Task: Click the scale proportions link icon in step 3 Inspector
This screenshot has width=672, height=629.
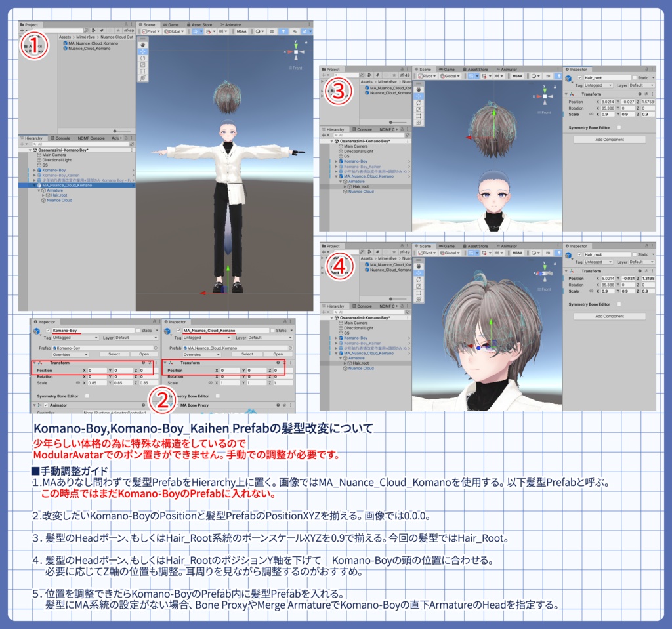Action: (591, 114)
